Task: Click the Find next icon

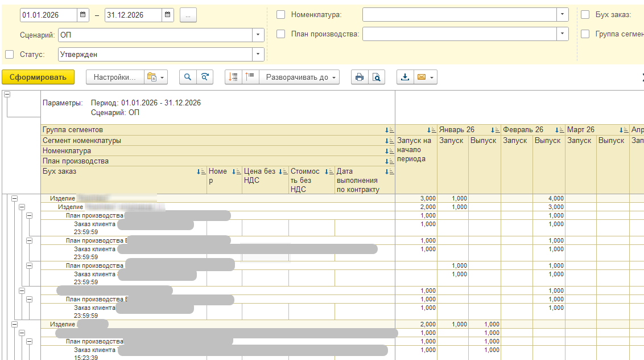Action: coord(205,77)
